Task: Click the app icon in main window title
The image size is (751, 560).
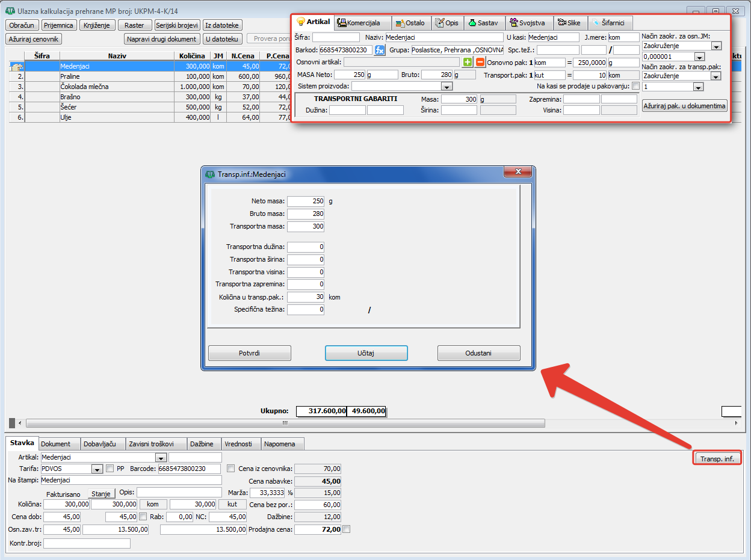Action: 10,11
